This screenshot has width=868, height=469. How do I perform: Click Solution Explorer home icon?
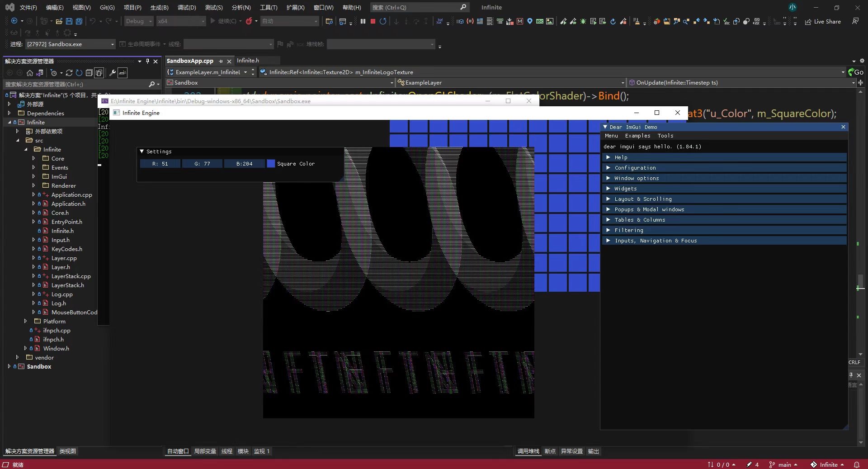point(30,73)
